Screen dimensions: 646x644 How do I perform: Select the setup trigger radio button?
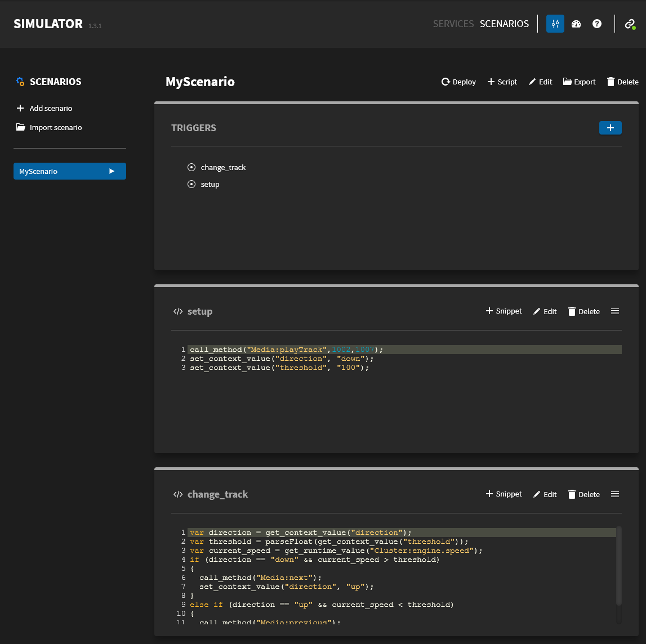191,184
